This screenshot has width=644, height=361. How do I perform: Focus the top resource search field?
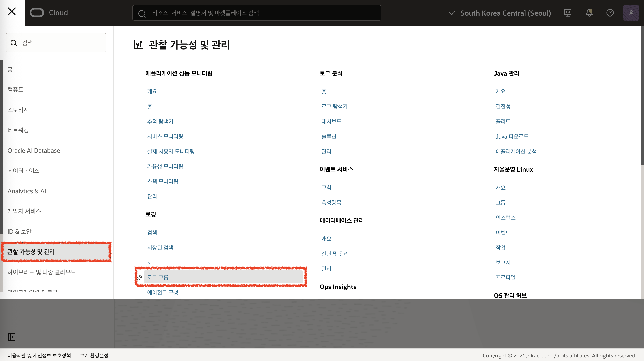(x=257, y=13)
